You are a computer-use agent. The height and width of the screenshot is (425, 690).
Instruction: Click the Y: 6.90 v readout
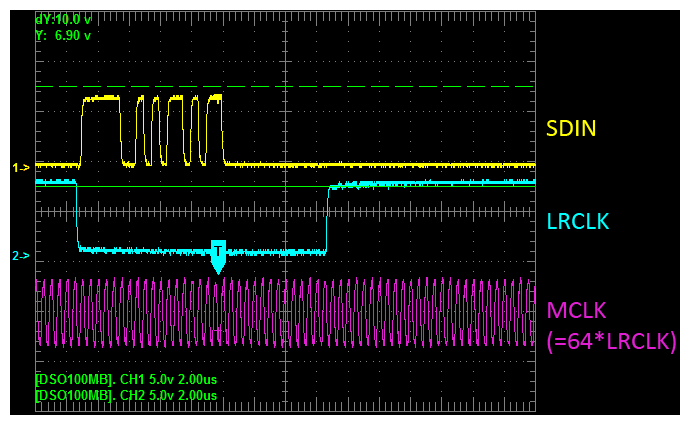[63, 36]
